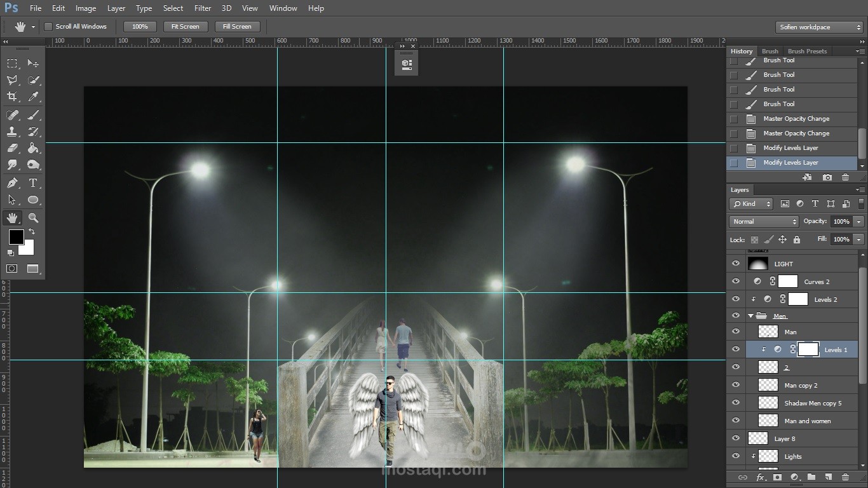Screen dimensions: 868x488
Task: Open the Sofien workspace dropdown
Action: tap(820, 27)
